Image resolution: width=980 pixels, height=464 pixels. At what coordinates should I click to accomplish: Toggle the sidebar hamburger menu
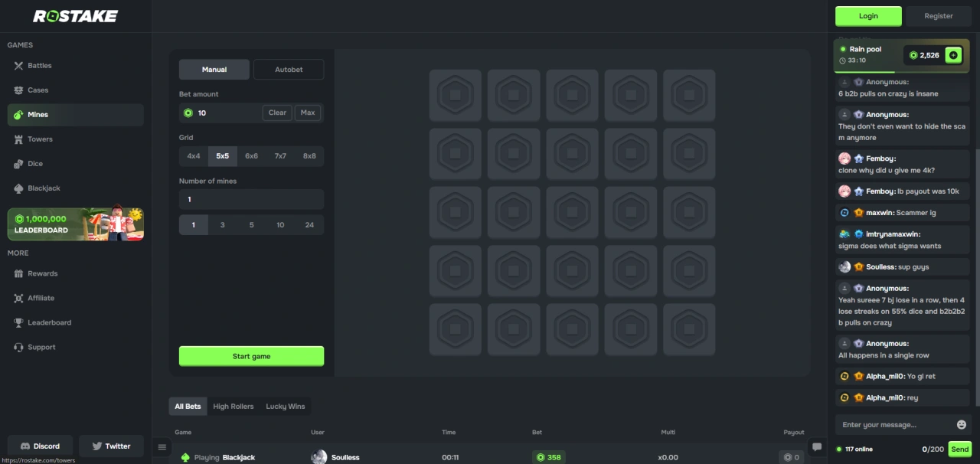click(162, 447)
